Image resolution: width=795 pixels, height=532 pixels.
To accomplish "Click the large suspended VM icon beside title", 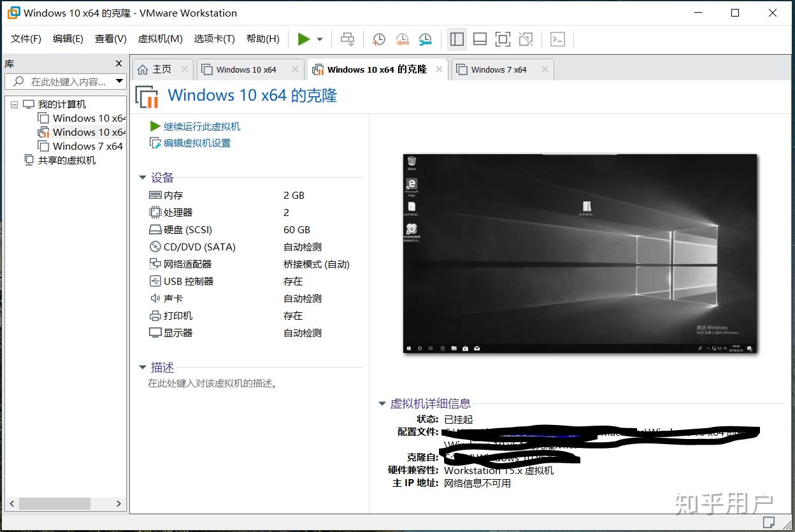I will 147,96.
